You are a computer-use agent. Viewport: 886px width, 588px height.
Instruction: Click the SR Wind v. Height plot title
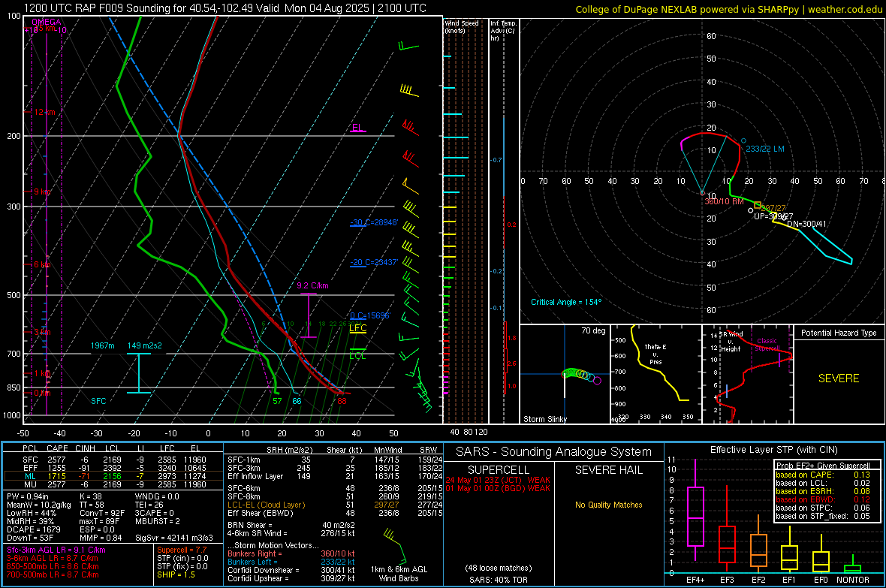click(x=730, y=342)
